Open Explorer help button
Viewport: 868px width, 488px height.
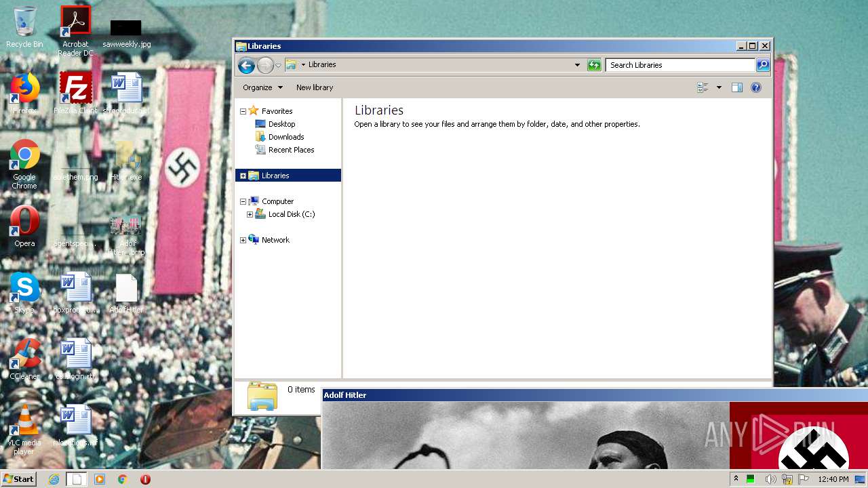pyautogui.click(x=756, y=87)
